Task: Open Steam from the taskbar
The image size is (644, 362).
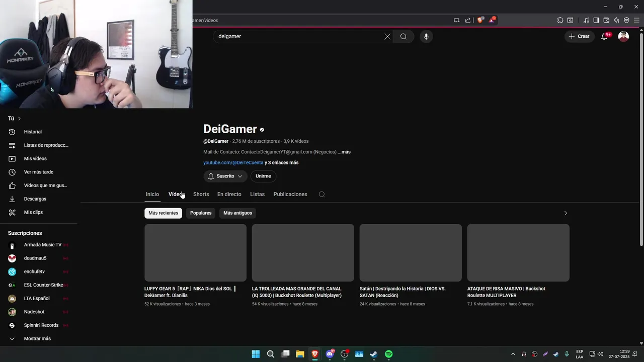Action: click(x=374, y=354)
